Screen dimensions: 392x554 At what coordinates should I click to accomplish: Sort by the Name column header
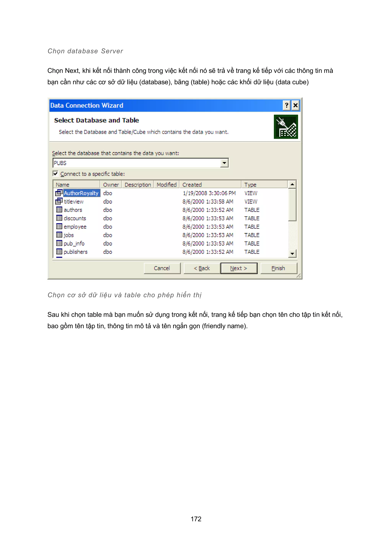point(76,185)
